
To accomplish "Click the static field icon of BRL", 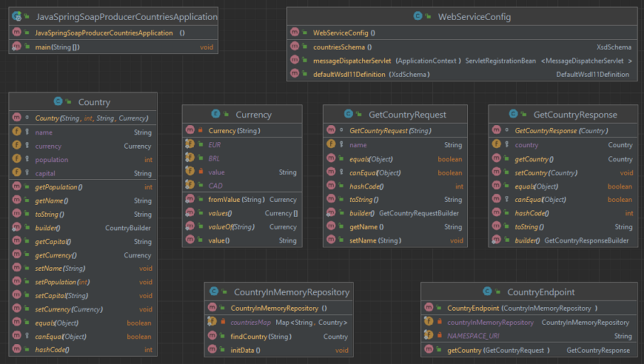I will click(190, 158).
